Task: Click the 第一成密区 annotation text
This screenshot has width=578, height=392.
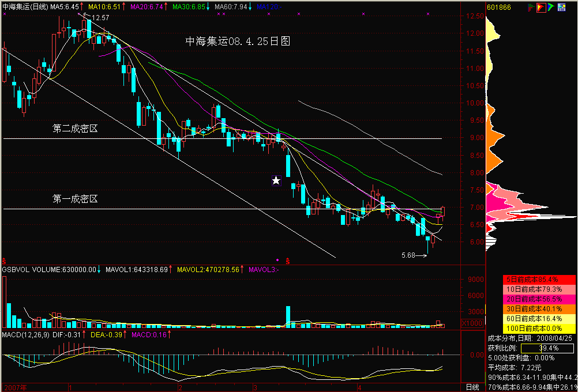Action: pos(75,199)
